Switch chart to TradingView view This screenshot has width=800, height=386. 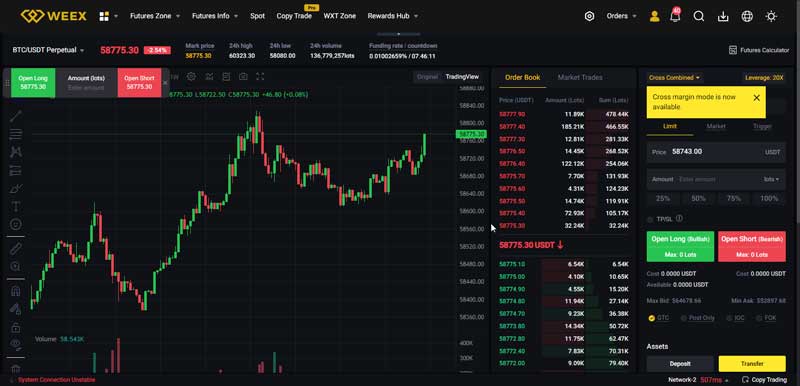(462, 76)
